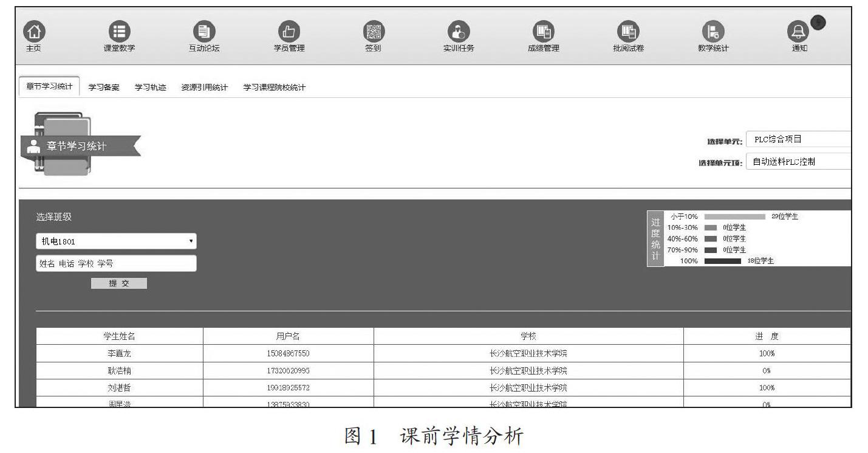The height and width of the screenshot is (453, 868).
Task: Click the 小于10% progress bar
Action: coord(734,216)
